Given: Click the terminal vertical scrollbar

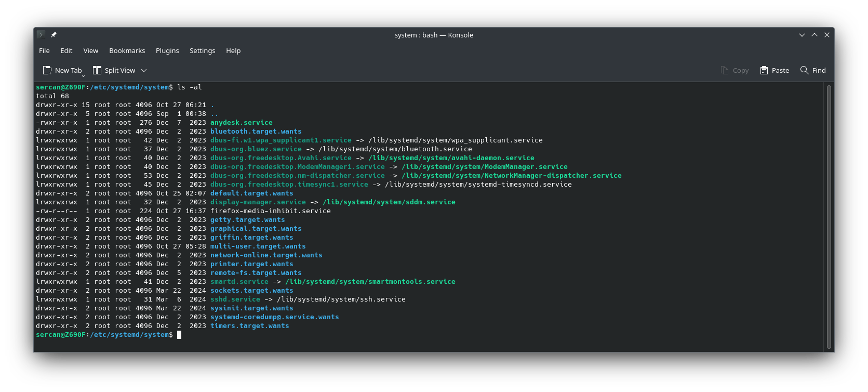Looking at the screenshot, I should [x=829, y=217].
